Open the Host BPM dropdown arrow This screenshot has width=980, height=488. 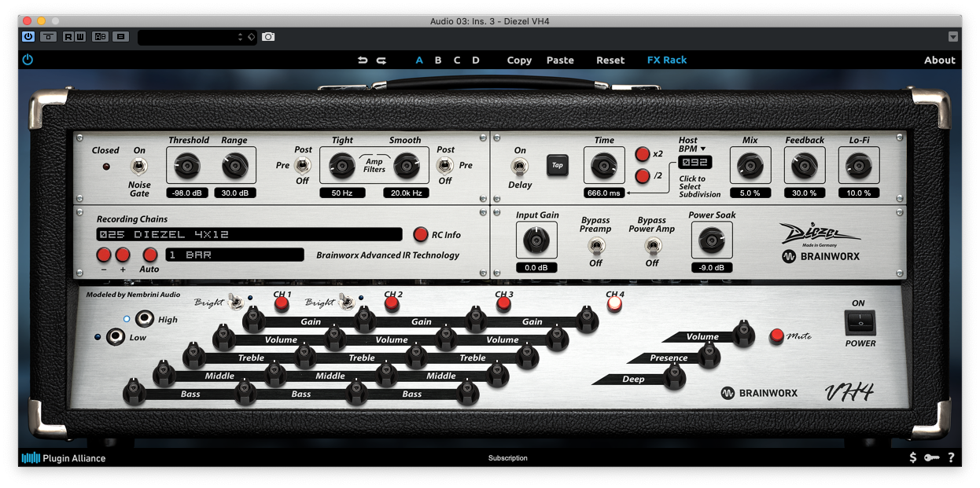(703, 149)
